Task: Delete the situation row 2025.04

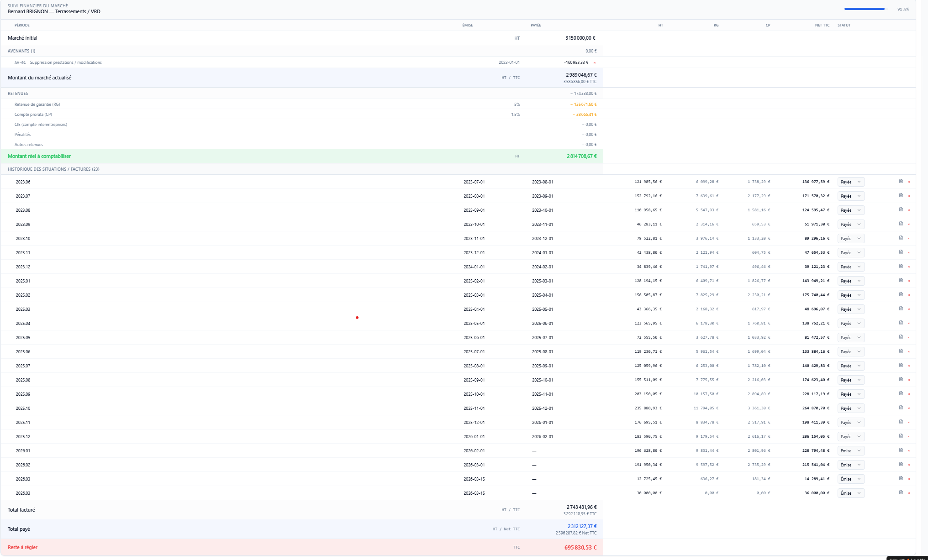Action: (x=908, y=323)
